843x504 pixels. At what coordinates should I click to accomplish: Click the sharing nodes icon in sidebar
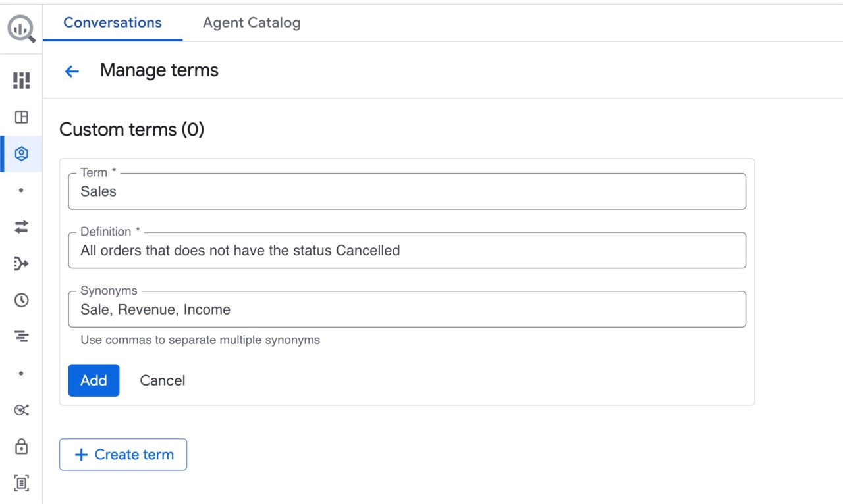(21, 410)
